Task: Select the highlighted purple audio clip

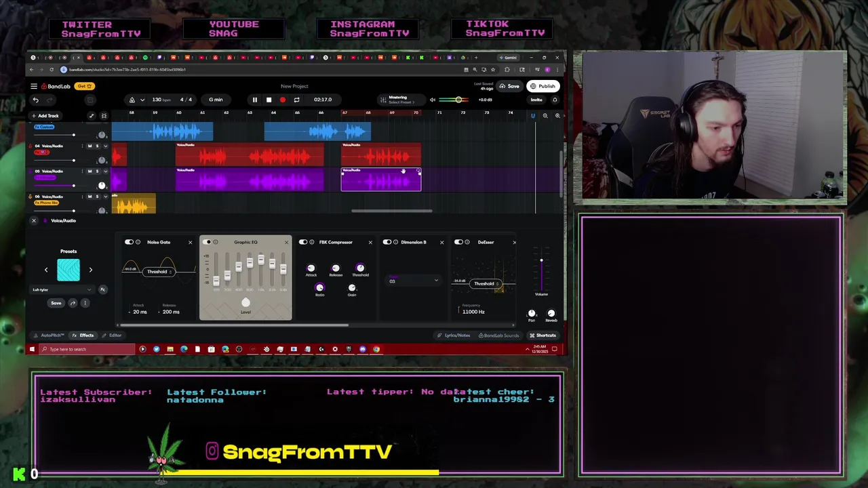Action: click(x=381, y=180)
